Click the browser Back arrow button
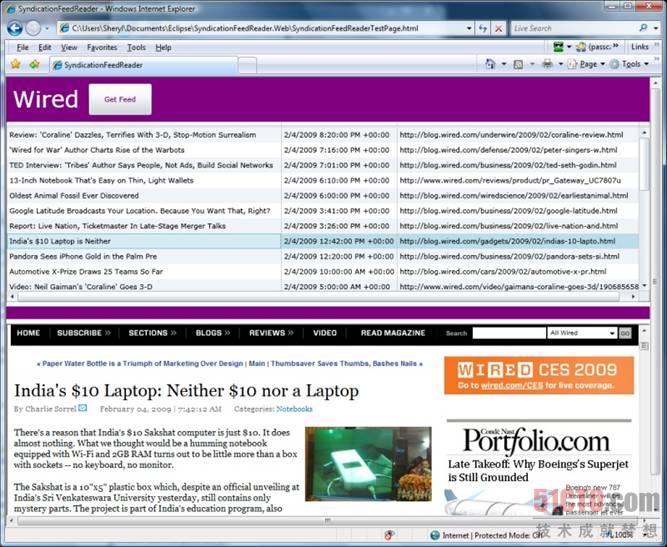The image size is (667, 547). click(15, 28)
